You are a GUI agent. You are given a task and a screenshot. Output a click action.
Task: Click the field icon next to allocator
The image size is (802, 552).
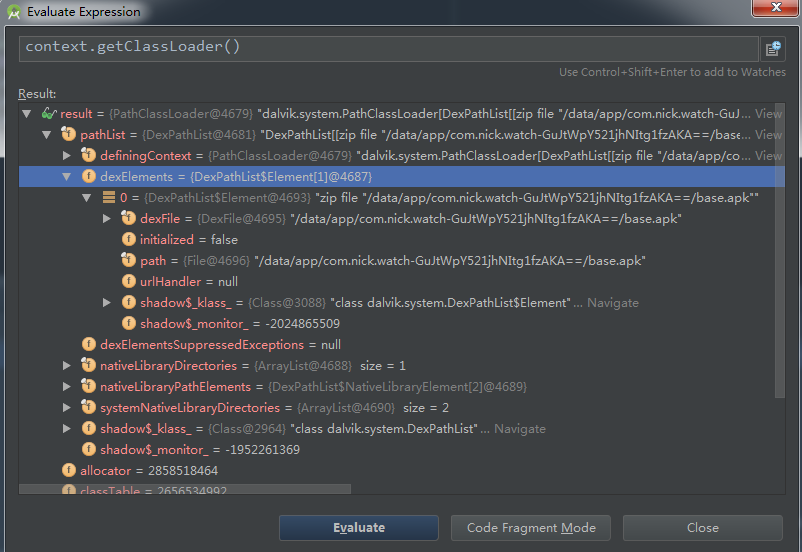click(x=68, y=470)
